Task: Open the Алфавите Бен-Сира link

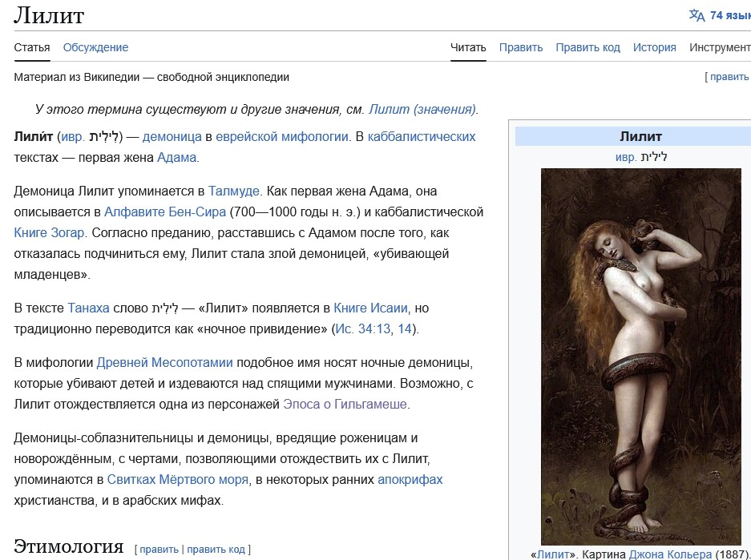Action: [165, 212]
